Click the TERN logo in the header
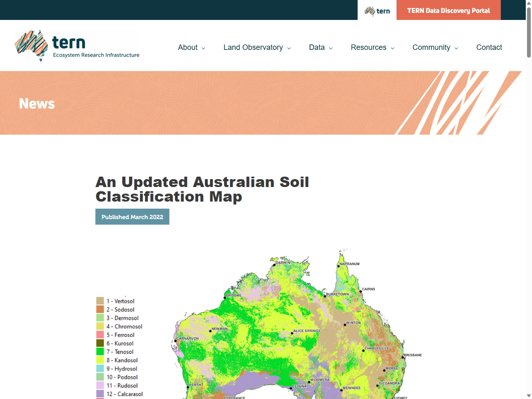532x399 pixels. [x=77, y=45]
